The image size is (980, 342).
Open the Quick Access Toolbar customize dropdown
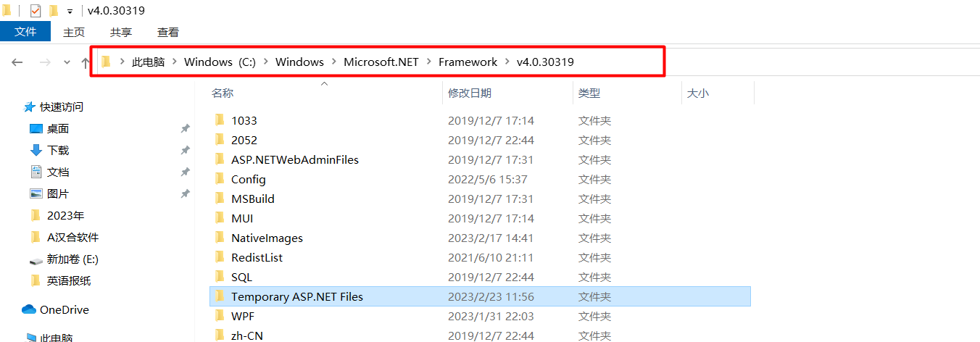coord(70,12)
